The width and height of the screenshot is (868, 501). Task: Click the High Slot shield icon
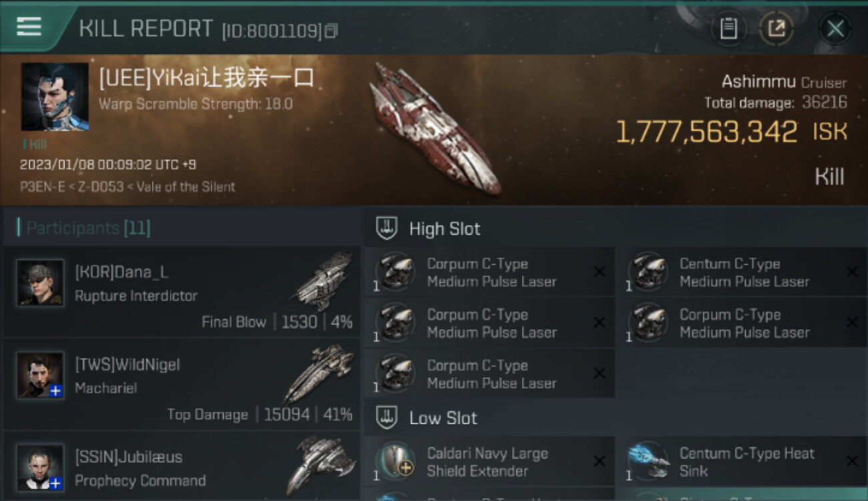(387, 228)
